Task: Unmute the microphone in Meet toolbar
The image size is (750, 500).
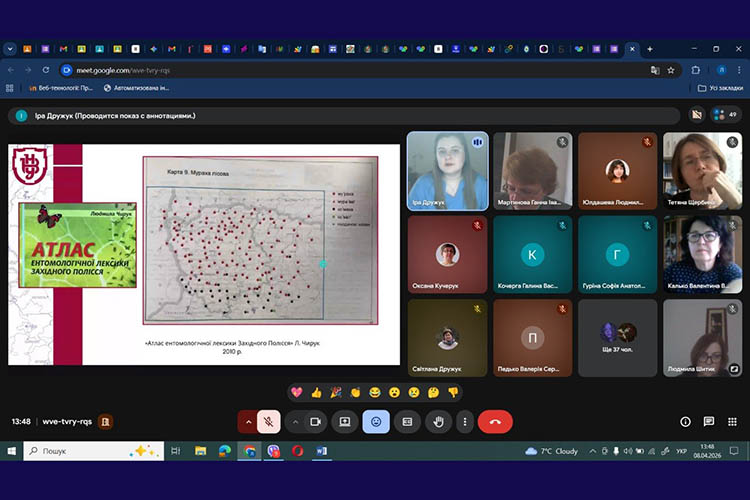Action: (x=268, y=422)
